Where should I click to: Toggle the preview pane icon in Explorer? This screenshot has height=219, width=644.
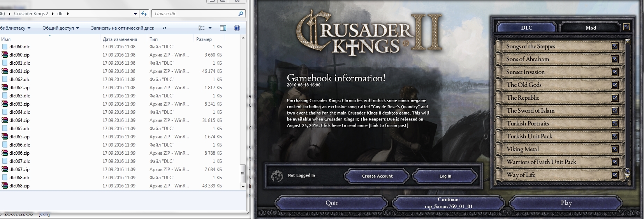(x=223, y=28)
